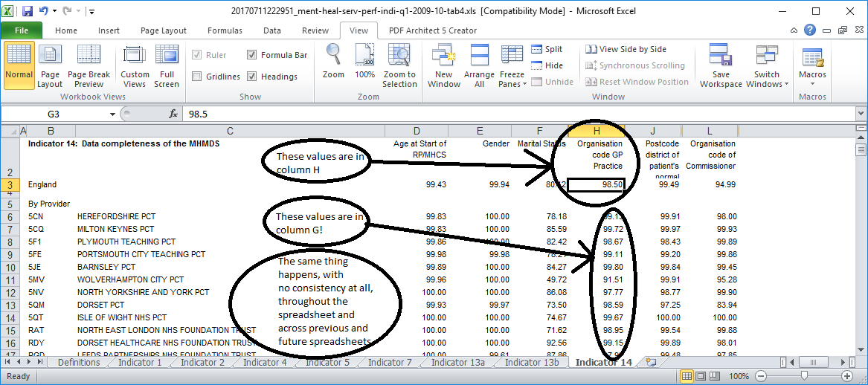The image size is (868, 385).
Task: Select column H header
Action: click(x=597, y=131)
